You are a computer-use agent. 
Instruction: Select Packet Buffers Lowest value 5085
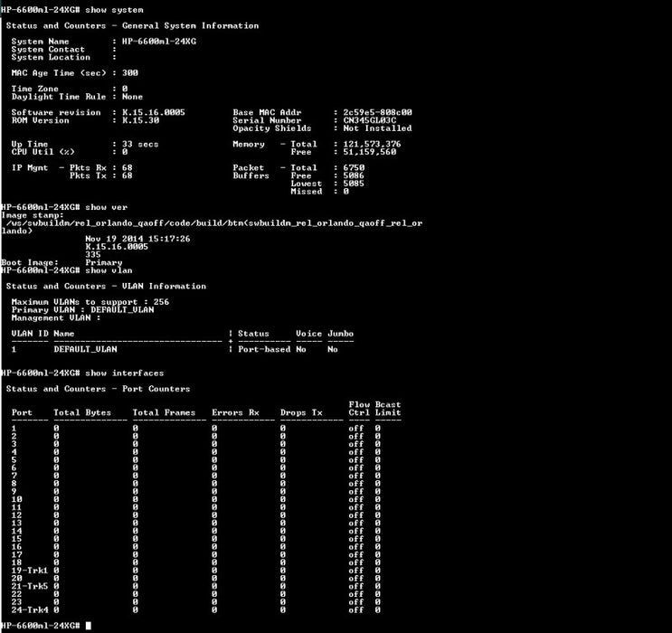coord(353,184)
